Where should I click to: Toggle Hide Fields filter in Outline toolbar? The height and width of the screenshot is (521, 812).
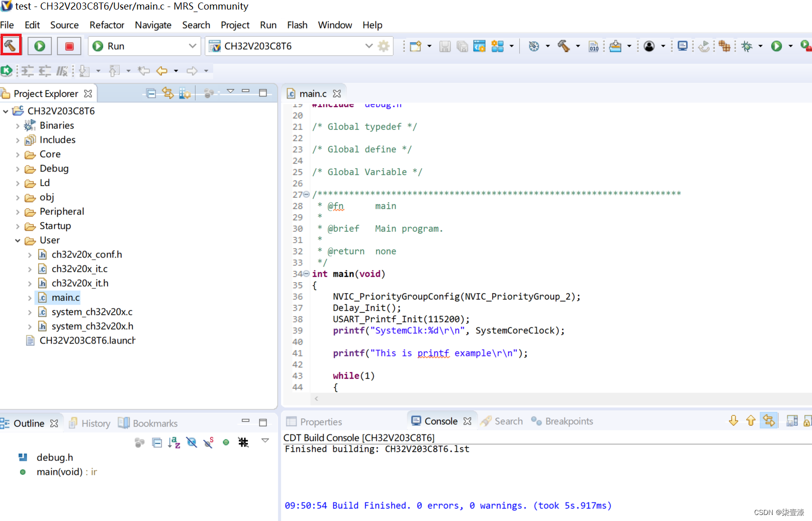point(192,443)
